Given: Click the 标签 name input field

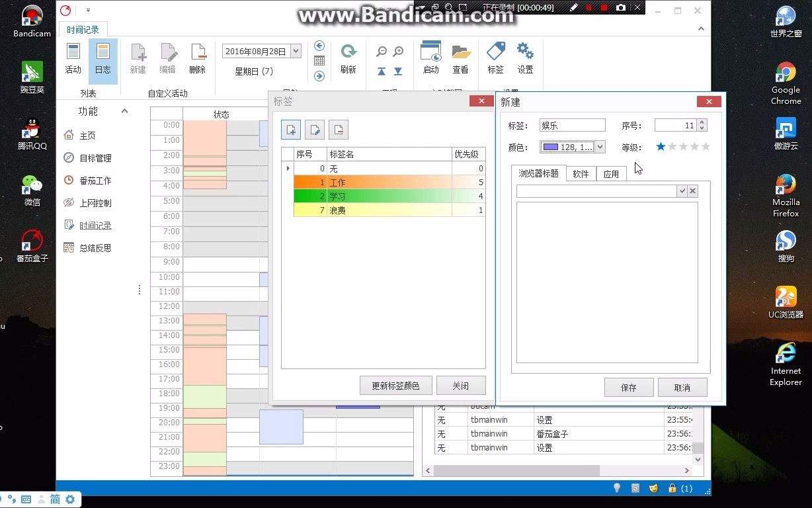Looking at the screenshot, I should click(x=573, y=125).
